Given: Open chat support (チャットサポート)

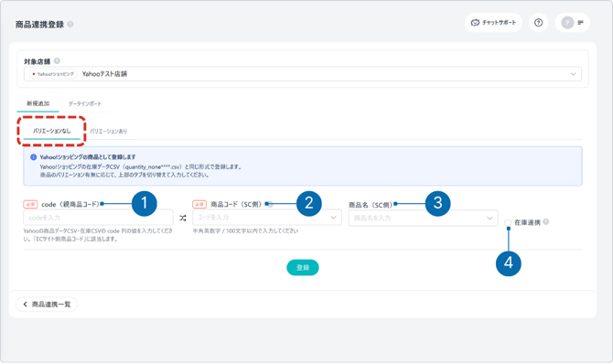Looking at the screenshot, I should pos(493,23).
